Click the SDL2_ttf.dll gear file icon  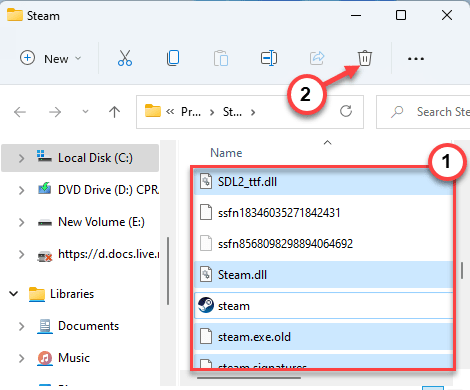206,182
